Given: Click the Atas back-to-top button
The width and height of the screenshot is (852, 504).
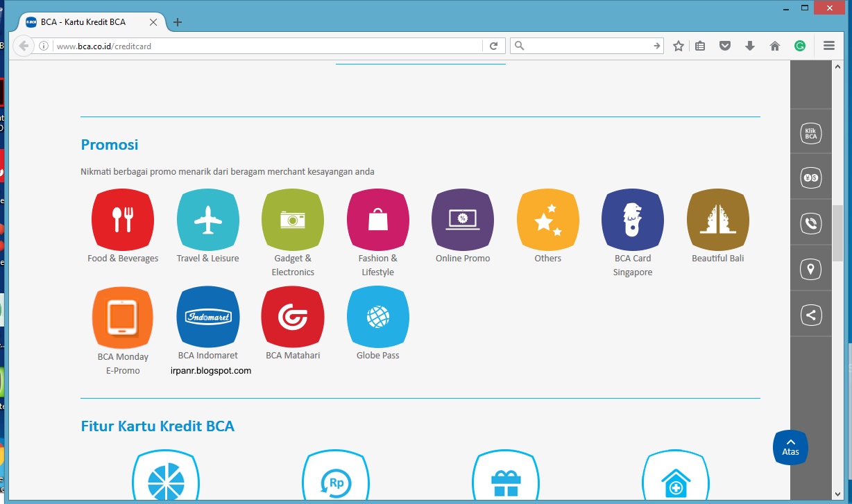Looking at the screenshot, I should tap(790, 447).
